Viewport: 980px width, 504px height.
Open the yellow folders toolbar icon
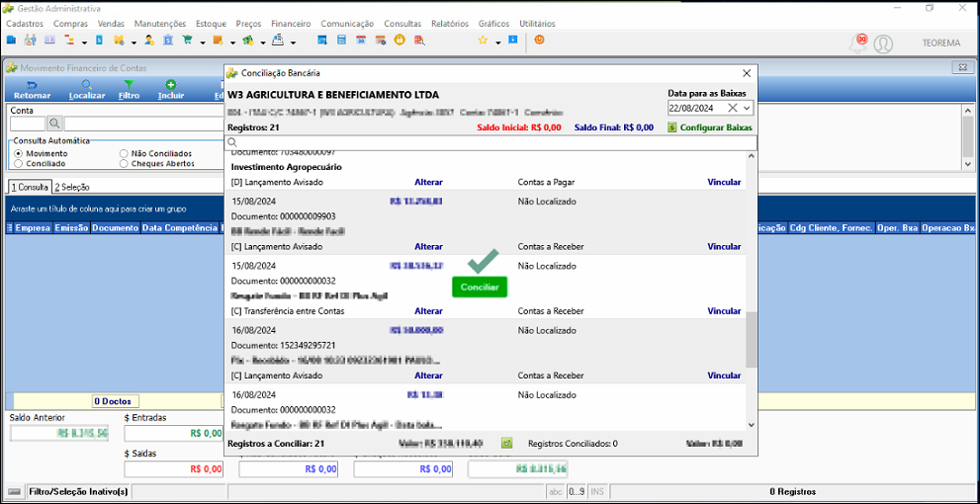click(x=118, y=41)
